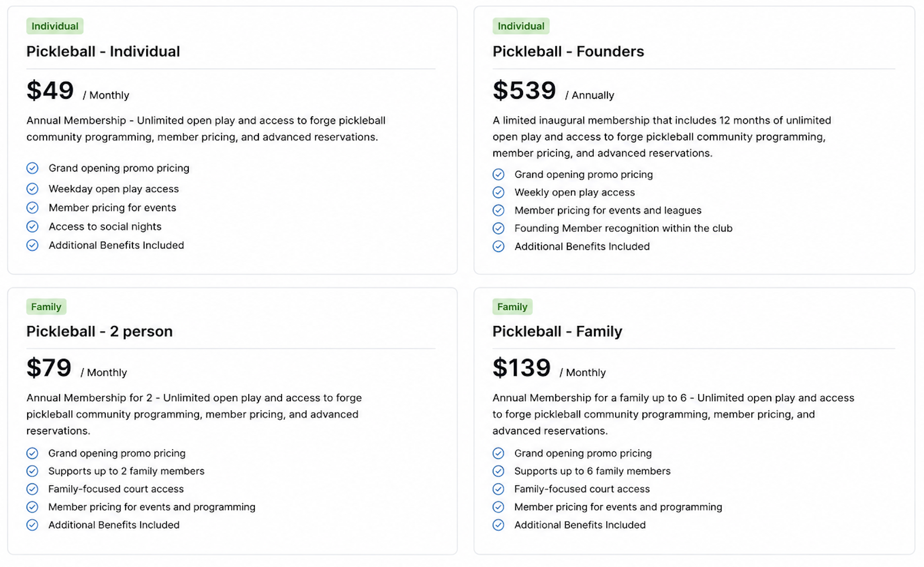Click checkmark icon beside Weekday open play access
924x567 pixels.
(32, 189)
